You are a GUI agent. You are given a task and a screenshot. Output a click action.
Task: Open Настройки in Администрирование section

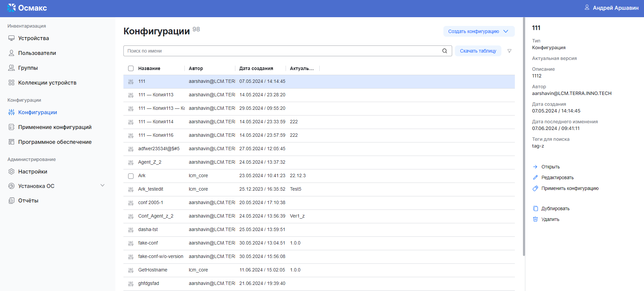click(33, 171)
